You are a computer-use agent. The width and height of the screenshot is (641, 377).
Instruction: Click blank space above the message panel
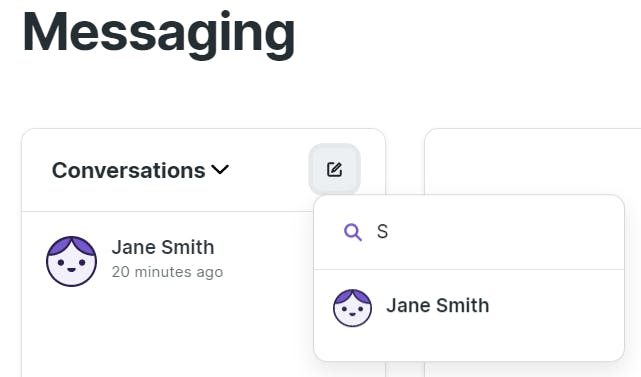coord(531,102)
